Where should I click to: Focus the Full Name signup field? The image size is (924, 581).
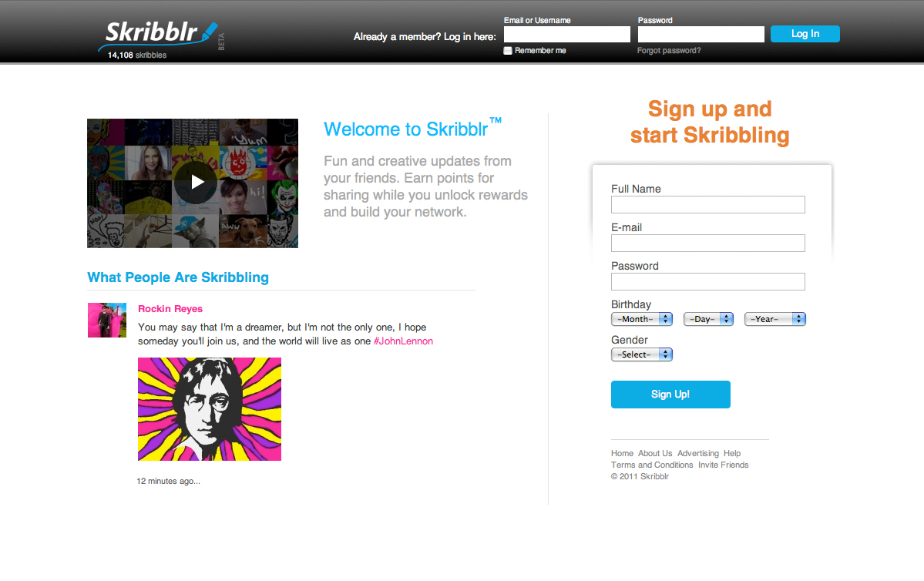point(707,204)
